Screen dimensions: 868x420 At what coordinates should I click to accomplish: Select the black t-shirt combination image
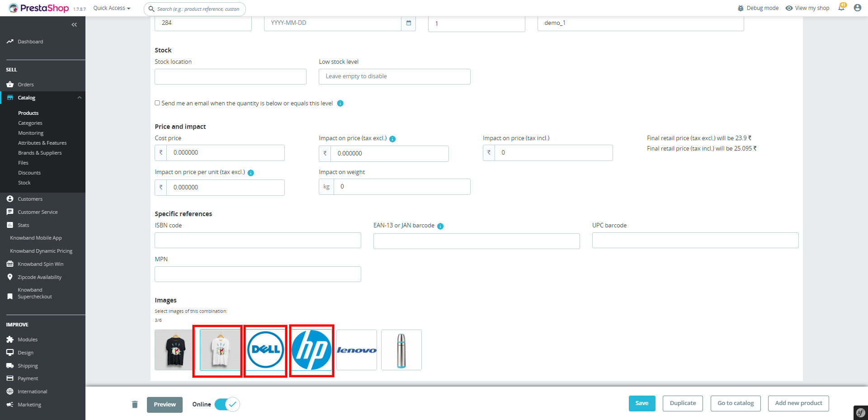[x=175, y=350]
